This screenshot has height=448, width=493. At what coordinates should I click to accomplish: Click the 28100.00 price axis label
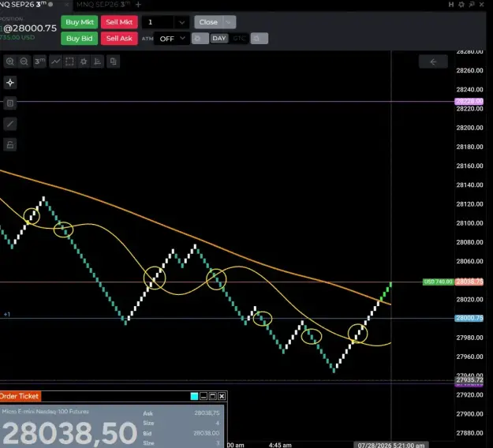pyautogui.click(x=469, y=223)
